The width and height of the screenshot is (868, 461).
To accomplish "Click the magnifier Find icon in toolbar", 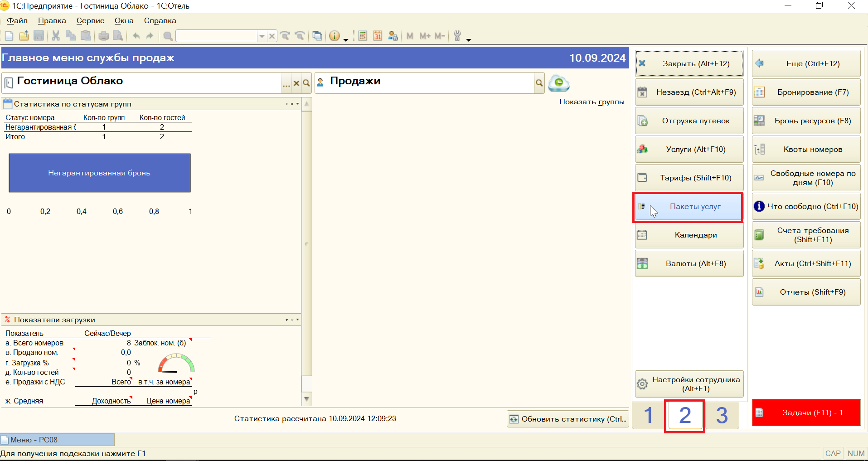I will click(168, 36).
